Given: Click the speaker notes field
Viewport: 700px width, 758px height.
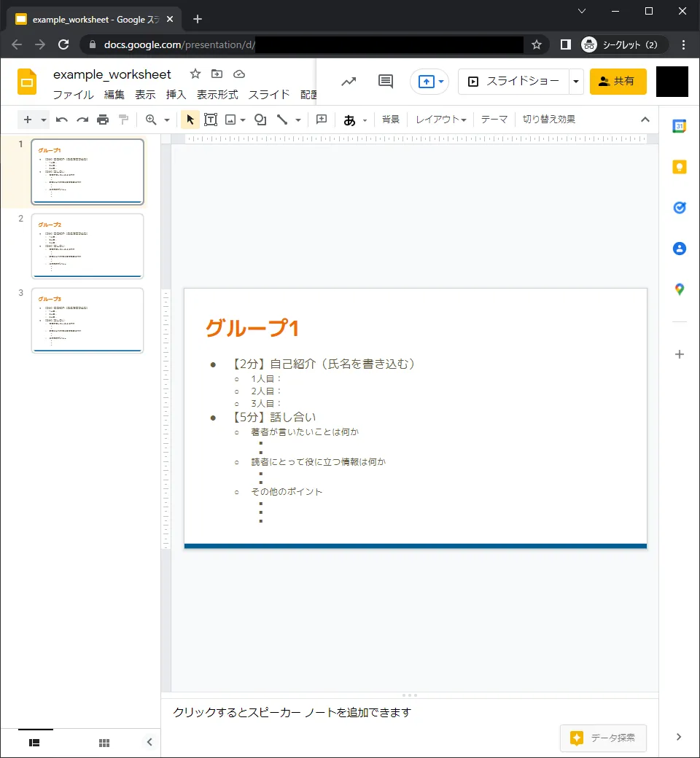Looking at the screenshot, I should (408, 712).
